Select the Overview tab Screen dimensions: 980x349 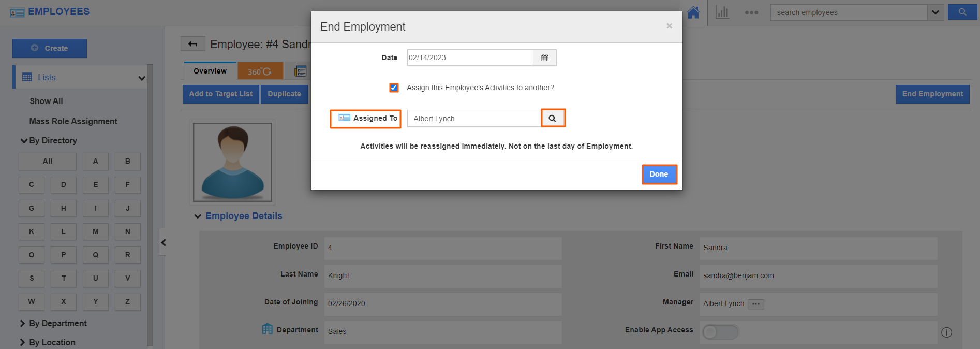point(209,70)
